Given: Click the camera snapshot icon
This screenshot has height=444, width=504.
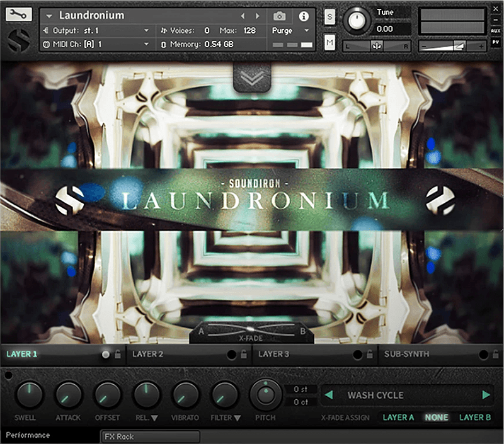Looking at the screenshot, I should [279, 16].
